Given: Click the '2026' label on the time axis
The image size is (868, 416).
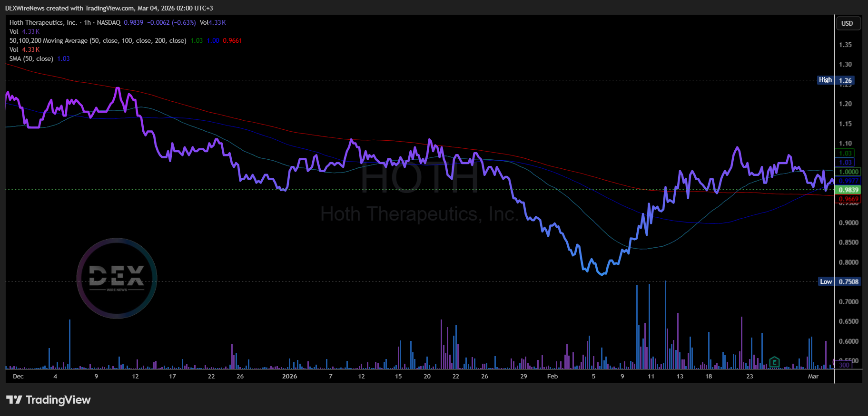Looking at the screenshot, I should coord(289,376).
